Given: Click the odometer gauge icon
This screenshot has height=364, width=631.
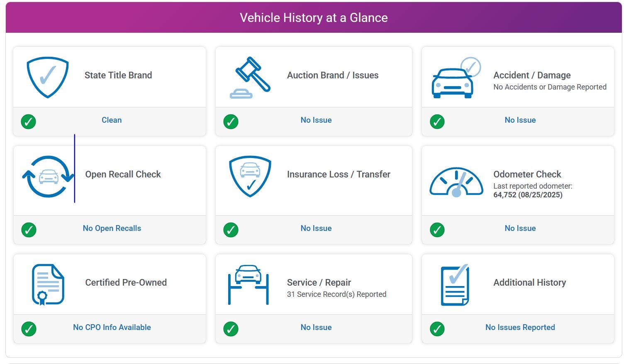Looking at the screenshot, I should (x=456, y=182).
